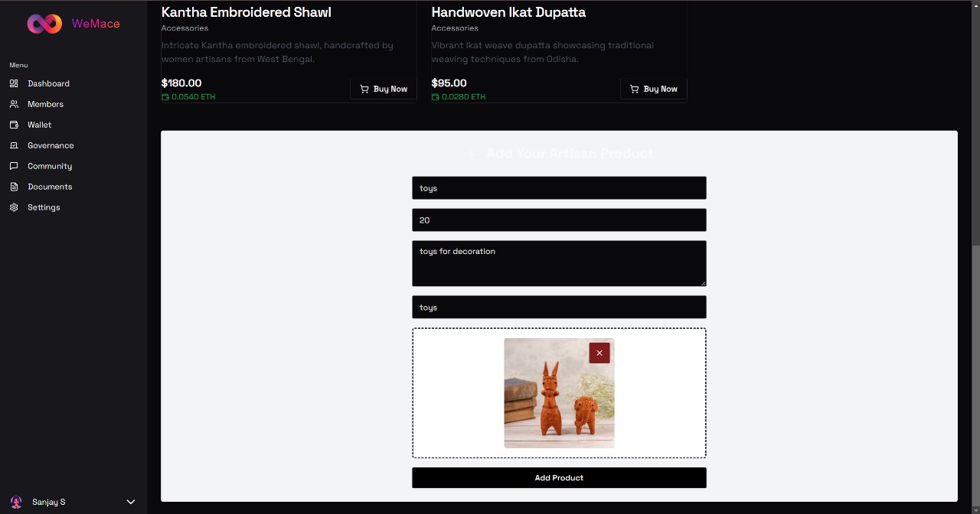Click the Sanjay S profile avatar icon
This screenshot has width=980, height=514.
pos(16,502)
